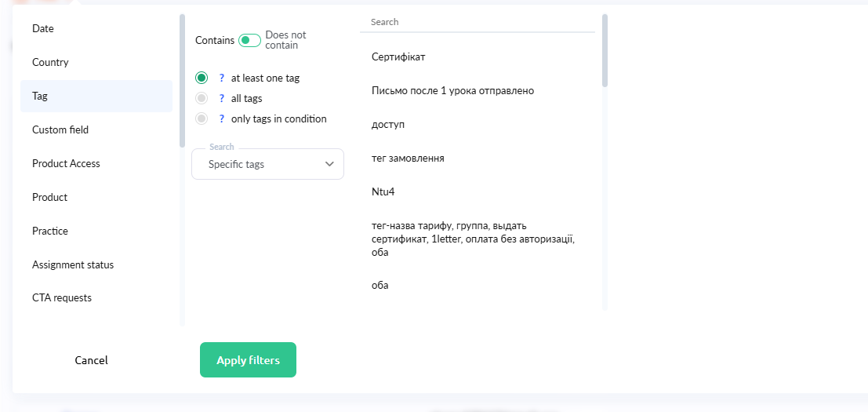Go to Assignment status filter
This screenshot has height=412, width=868.
73,264
